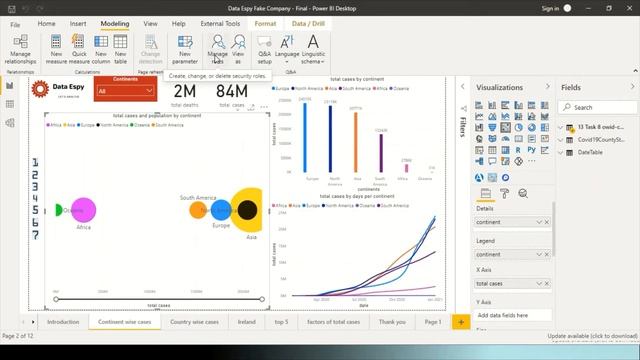Expand the Filters pane
640x360 pixels.
click(462, 87)
